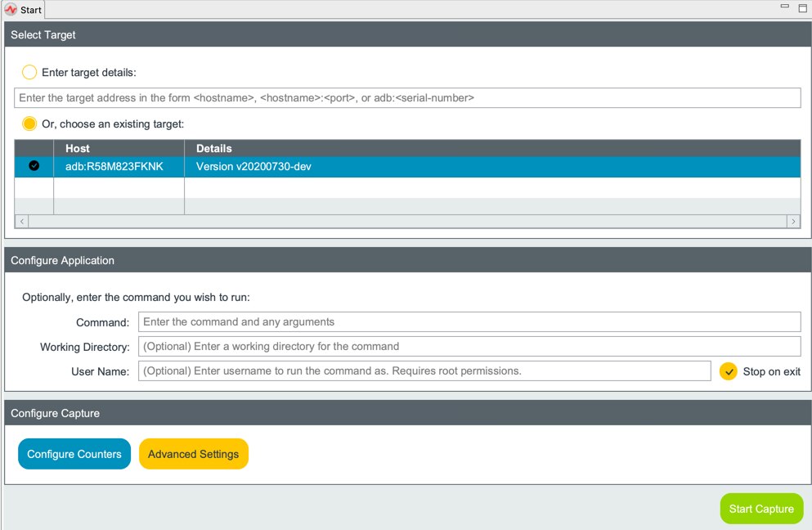Toggle the Stop on exit checkbox
The width and height of the screenshot is (812, 530).
(728, 371)
